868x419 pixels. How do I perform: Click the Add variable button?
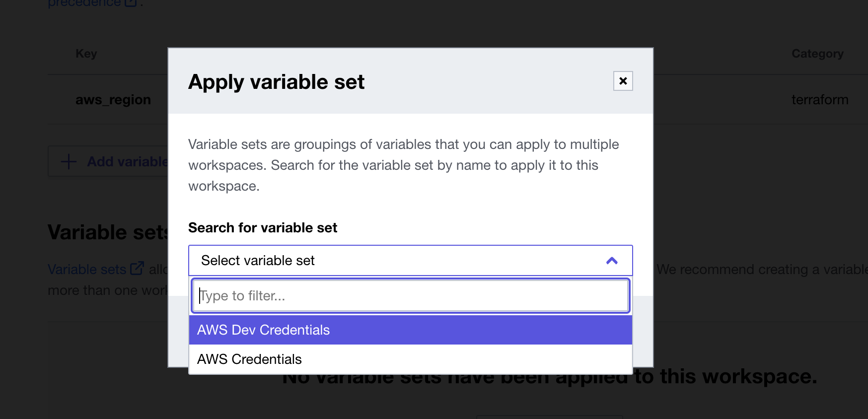127,161
